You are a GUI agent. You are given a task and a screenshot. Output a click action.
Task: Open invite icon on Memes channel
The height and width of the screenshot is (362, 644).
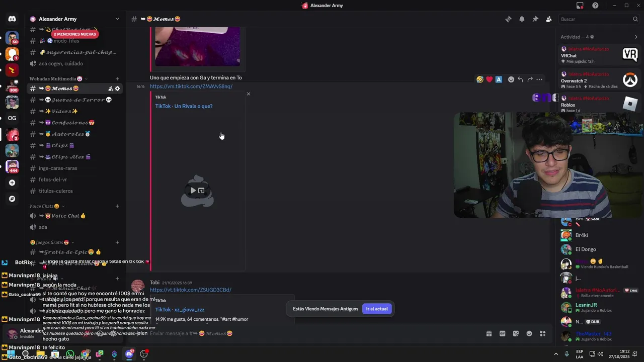pyautogui.click(x=110, y=88)
